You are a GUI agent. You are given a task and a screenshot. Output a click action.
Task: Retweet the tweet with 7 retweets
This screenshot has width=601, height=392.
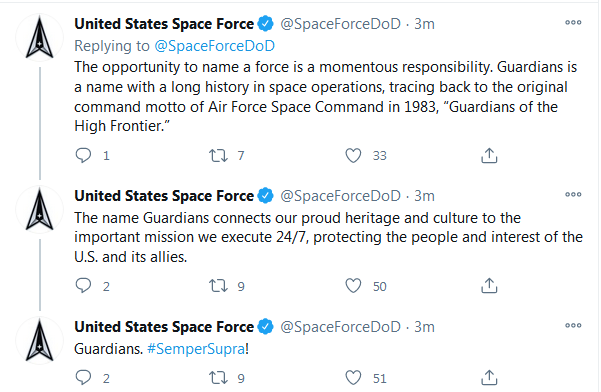coord(218,156)
